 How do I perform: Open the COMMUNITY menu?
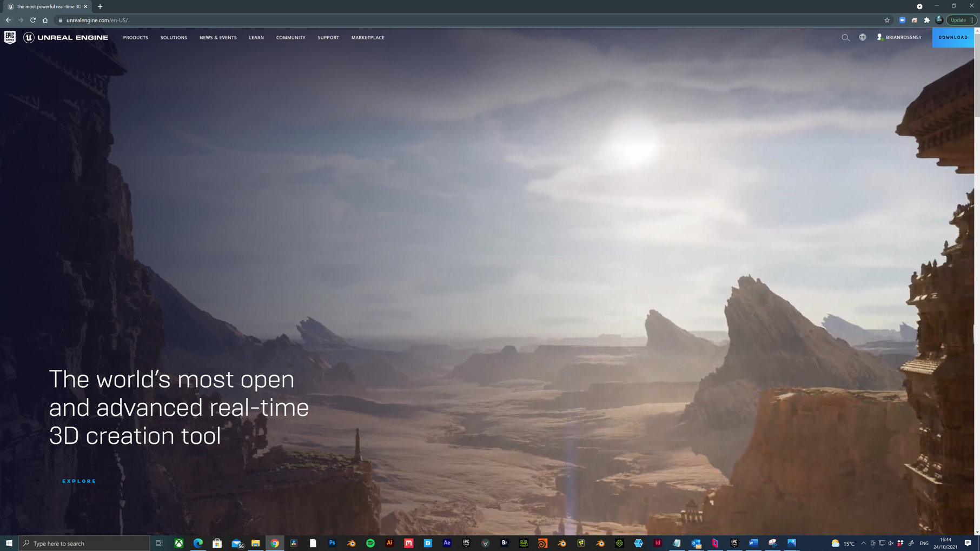(291, 37)
